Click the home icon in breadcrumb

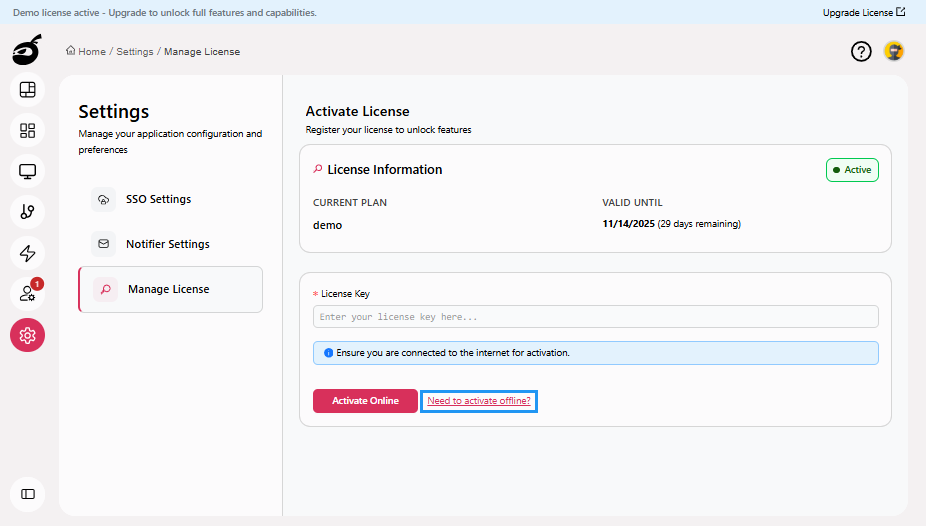(x=70, y=50)
